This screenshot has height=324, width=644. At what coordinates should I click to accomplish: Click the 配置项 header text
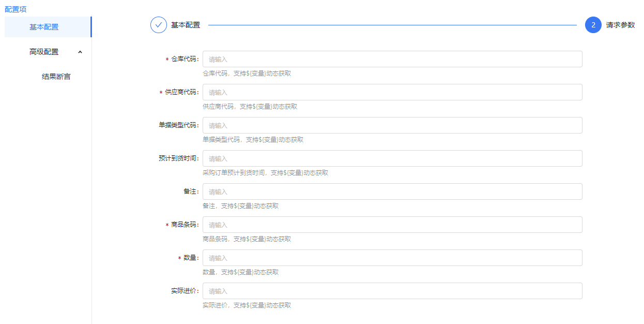pyautogui.click(x=16, y=9)
